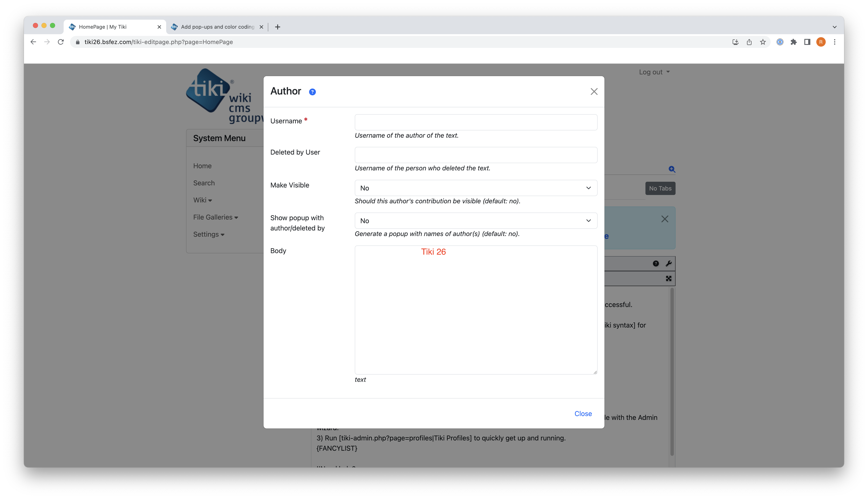Open the Chrome profile avatar
This screenshot has height=499, width=868.
click(821, 42)
